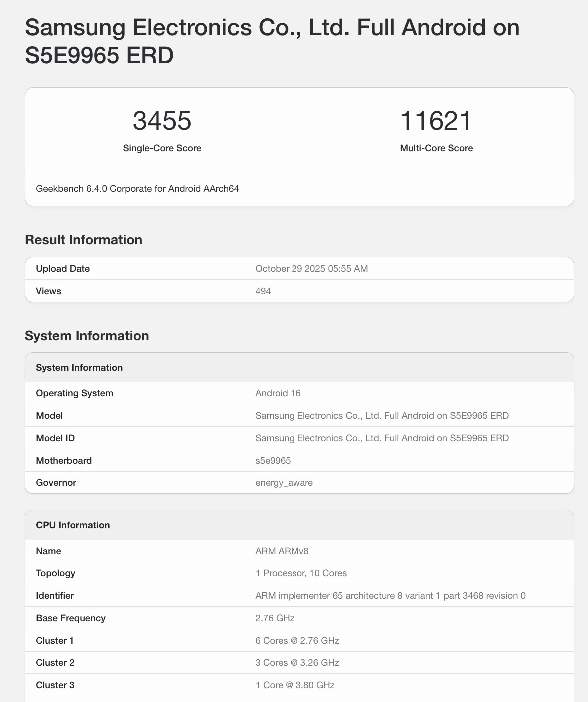The width and height of the screenshot is (588, 702).
Task: Click the Cluster 2 value 3 Cores @ 3.26 GHz
Action: [297, 663]
